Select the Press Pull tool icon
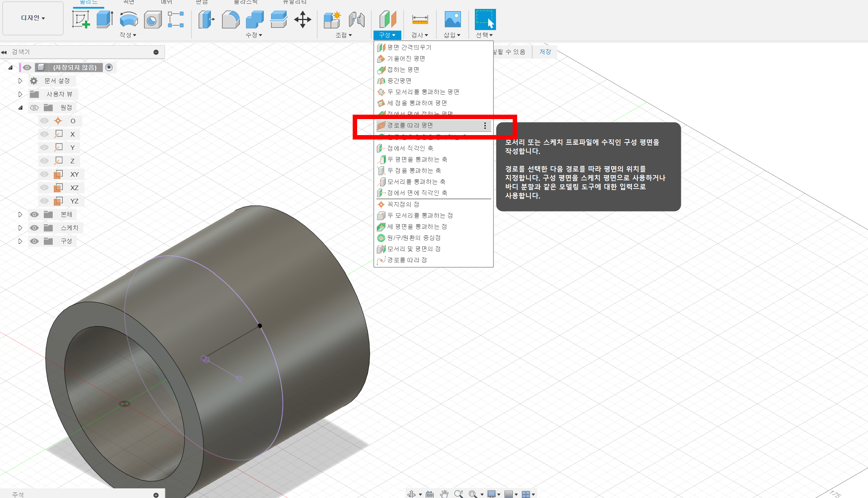 pos(206,19)
